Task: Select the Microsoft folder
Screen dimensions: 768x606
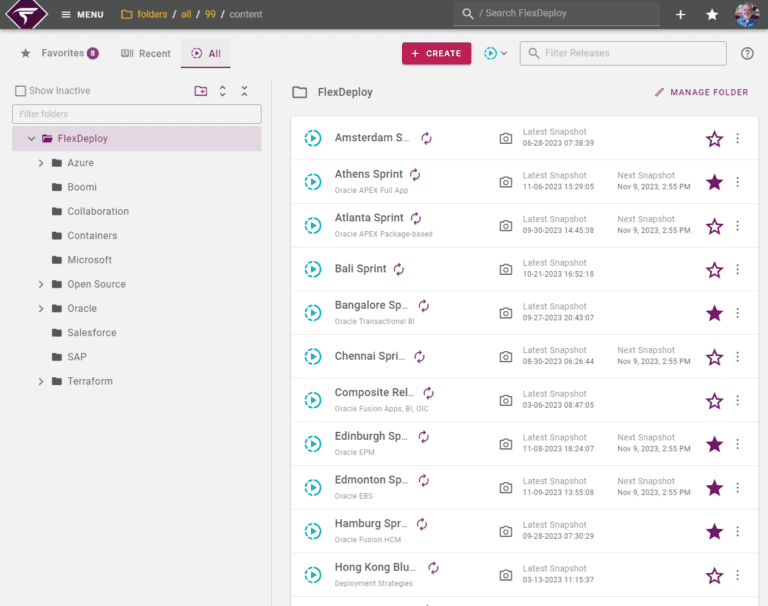Action: (x=89, y=260)
